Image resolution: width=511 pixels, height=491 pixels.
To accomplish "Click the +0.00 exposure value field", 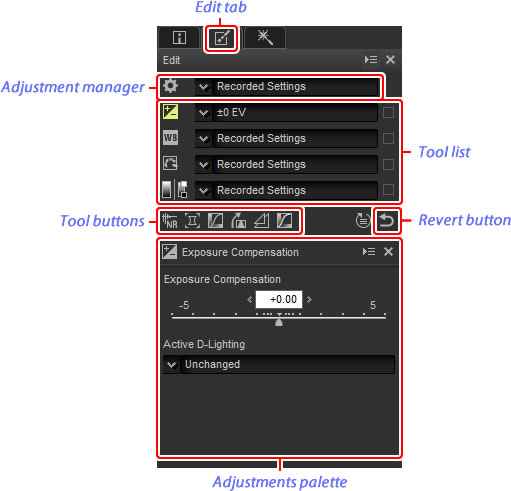I will click(x=279, y=299).
